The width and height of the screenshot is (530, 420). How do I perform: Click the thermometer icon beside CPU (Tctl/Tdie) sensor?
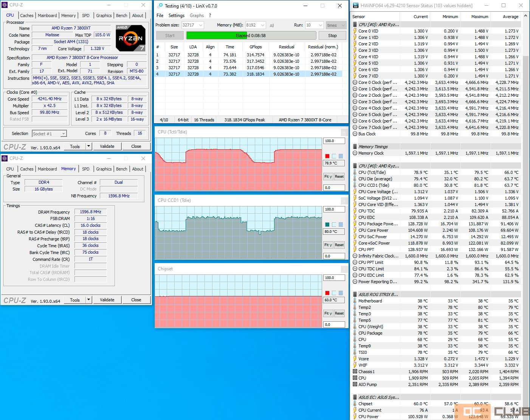pos(355,172)
